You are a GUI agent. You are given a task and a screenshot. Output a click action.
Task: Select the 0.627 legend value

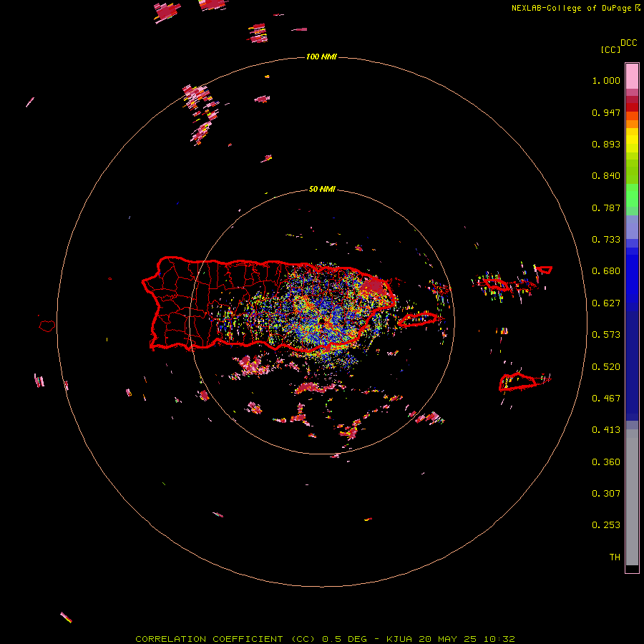point(606,303)
